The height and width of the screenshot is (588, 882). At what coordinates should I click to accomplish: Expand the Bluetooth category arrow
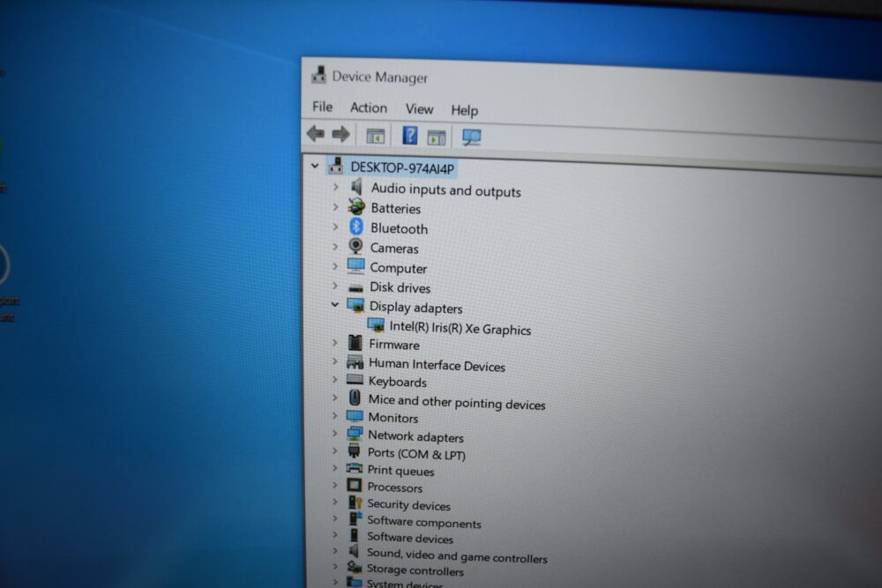coord(336,227)
